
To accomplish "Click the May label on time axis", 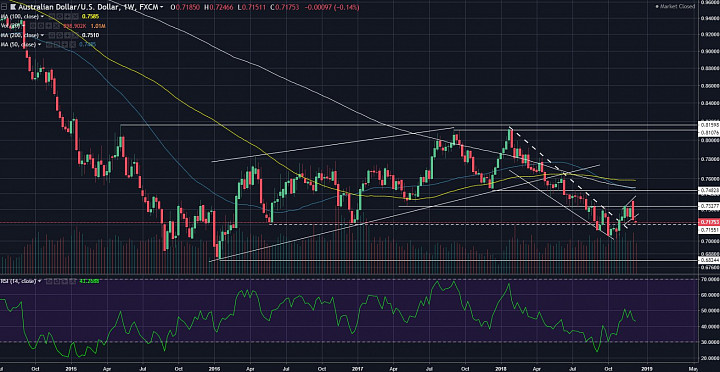I will click(693, 368).
